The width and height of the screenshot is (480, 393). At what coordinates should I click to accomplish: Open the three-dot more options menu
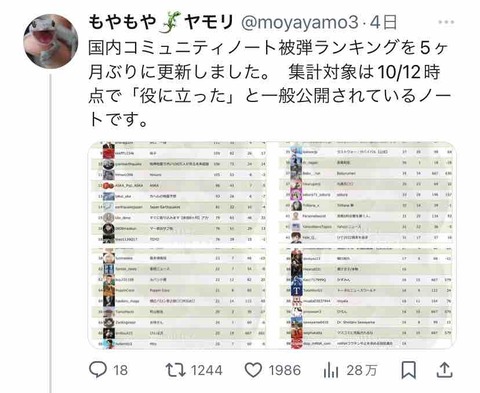click(446, 22)
